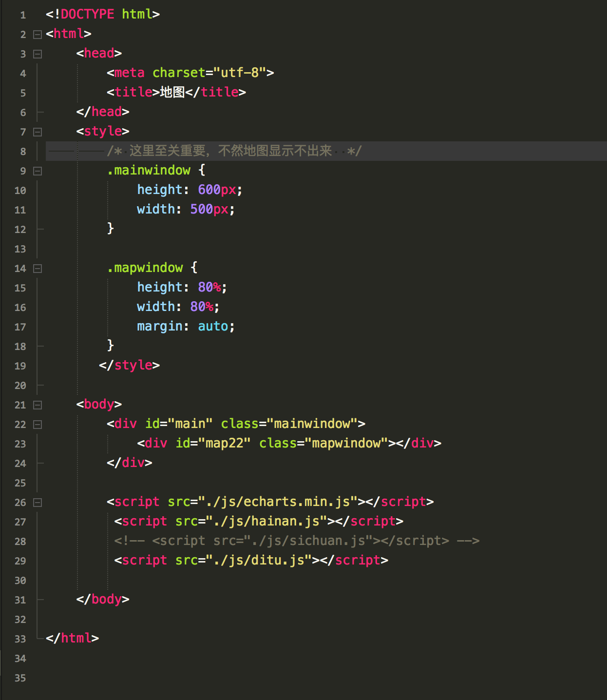Image resolution: width=607 pixels, height=700 pixels.
Task: Click the closing /style tag on line 19
Action: click(130, 365)
